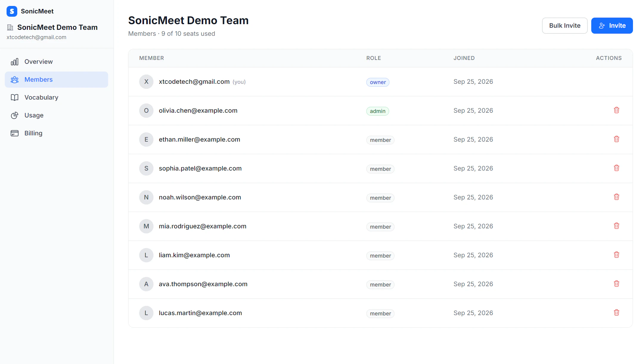Click the A avatar for ava.thompson
This screenshot has width=644, height=364.
tap(146, 284)
